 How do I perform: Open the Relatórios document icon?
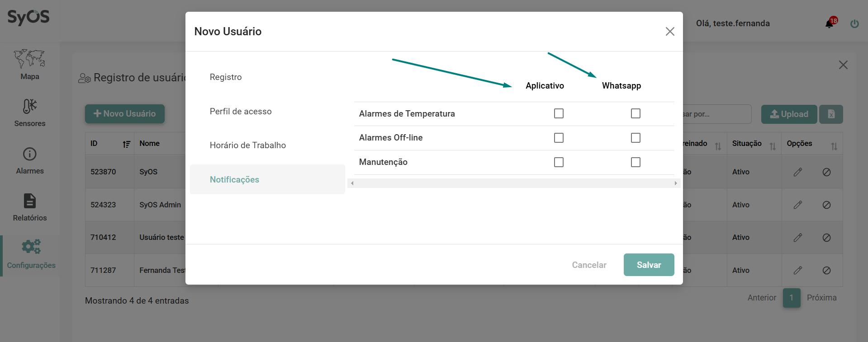click(x=29, y=201)
